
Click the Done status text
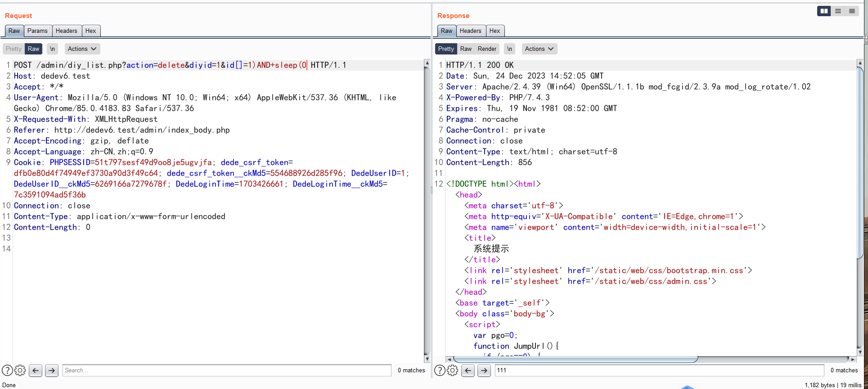(9, 385)
